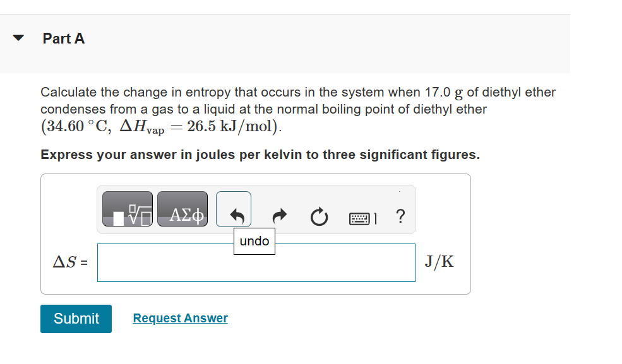The height and width of the screenshot is (364, 622).
Task: Open equation editor help via the question mark
Action: pos(400,217)
